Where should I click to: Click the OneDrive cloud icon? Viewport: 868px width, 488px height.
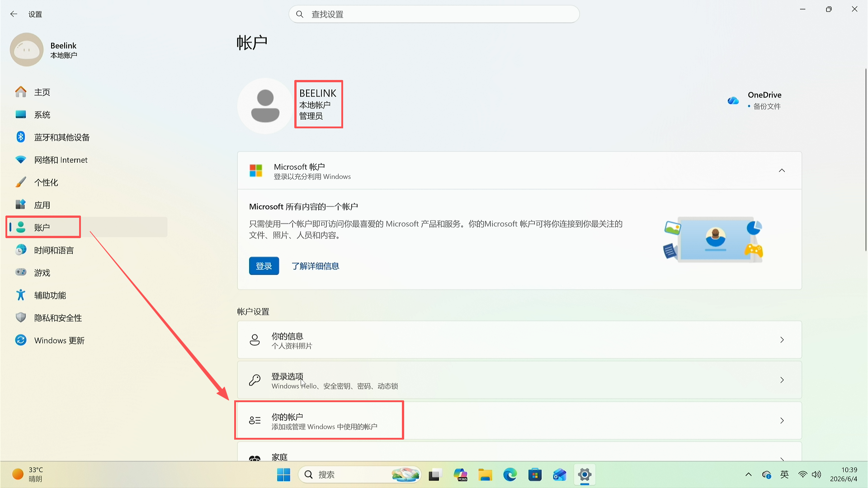tap(733, 100)
